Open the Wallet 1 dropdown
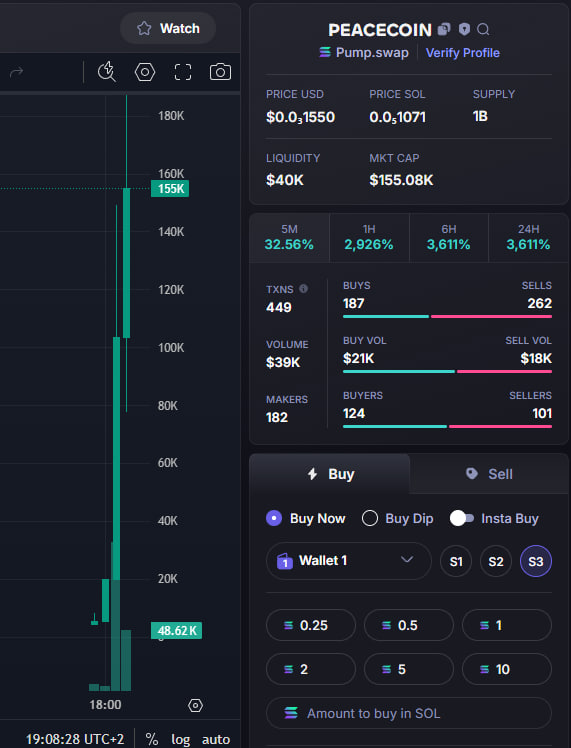 pyautogui.click(x=349, y=561)
